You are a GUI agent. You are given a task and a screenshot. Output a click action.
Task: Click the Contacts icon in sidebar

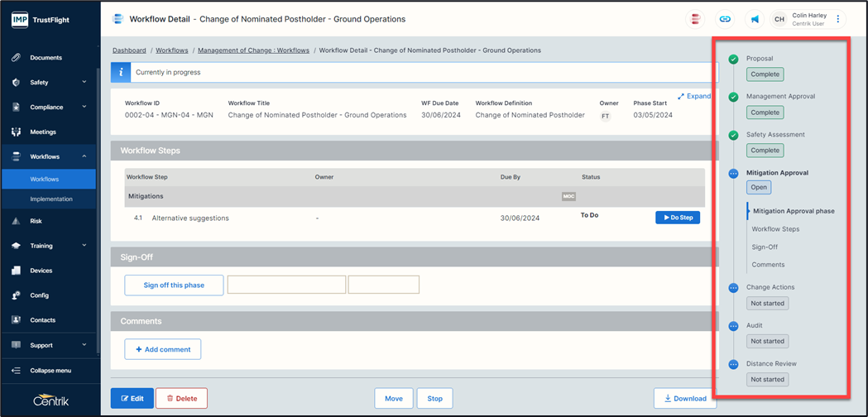16,320
